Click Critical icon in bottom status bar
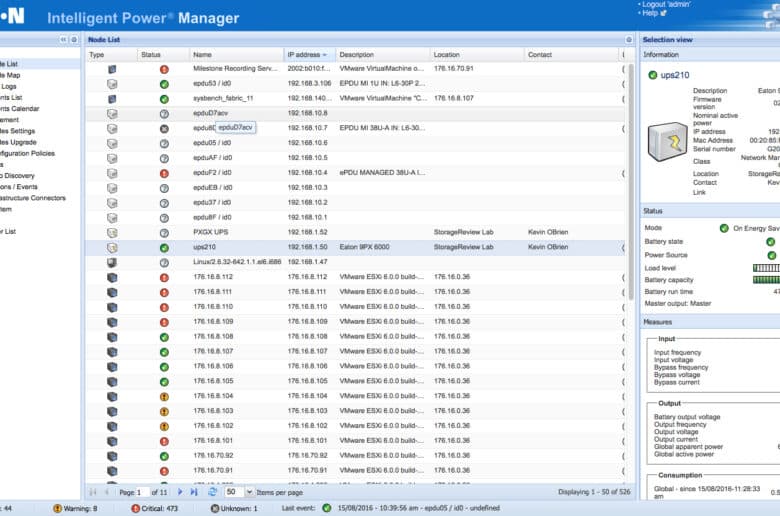 pos(135,509)
